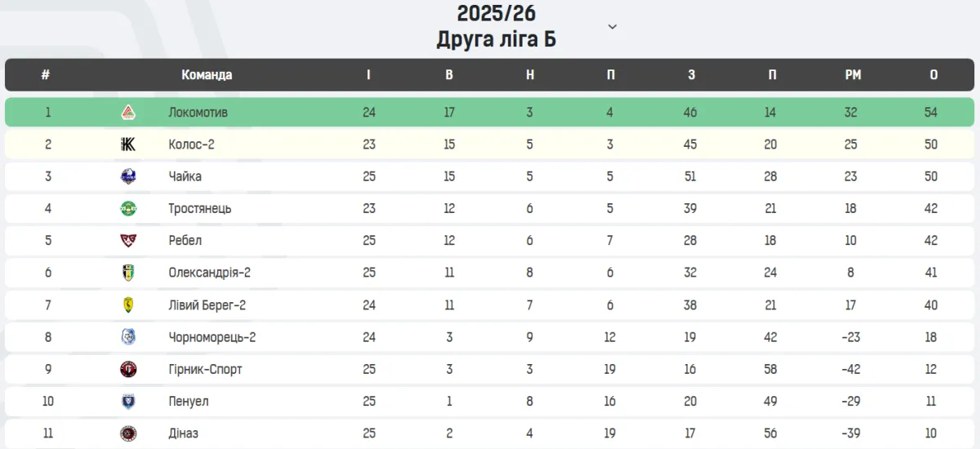Viewport: 980px width, 449px height.
Task: Click the Пенуел team shield icon
Action: pos(128,402)
